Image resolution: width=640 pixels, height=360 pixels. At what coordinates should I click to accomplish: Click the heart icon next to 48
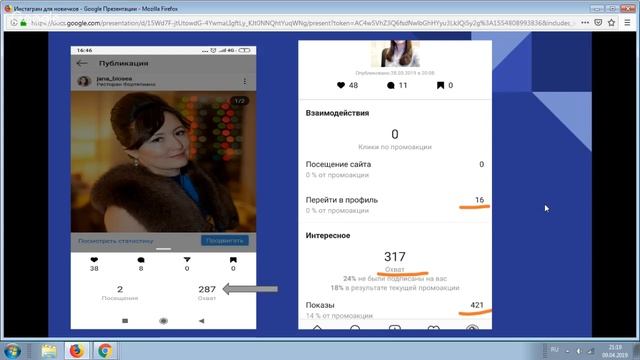[341, 85]
